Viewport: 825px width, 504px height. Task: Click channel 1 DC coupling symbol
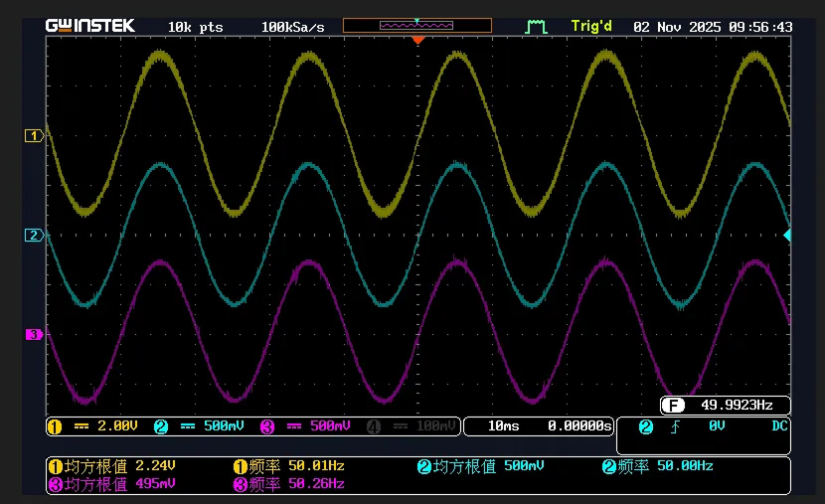(82, 426)
